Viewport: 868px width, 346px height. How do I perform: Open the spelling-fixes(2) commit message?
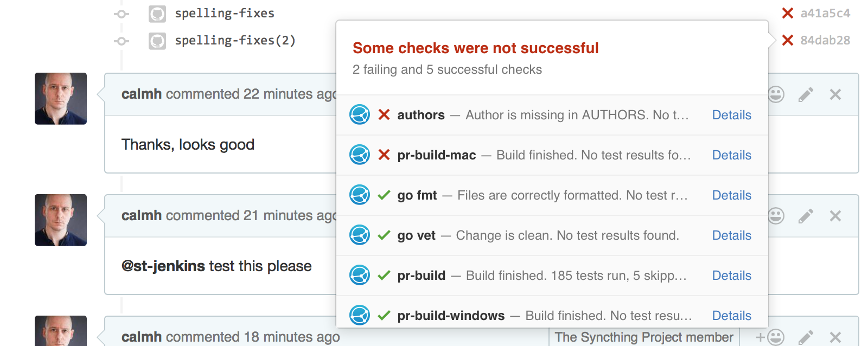[x=235, y=40]
